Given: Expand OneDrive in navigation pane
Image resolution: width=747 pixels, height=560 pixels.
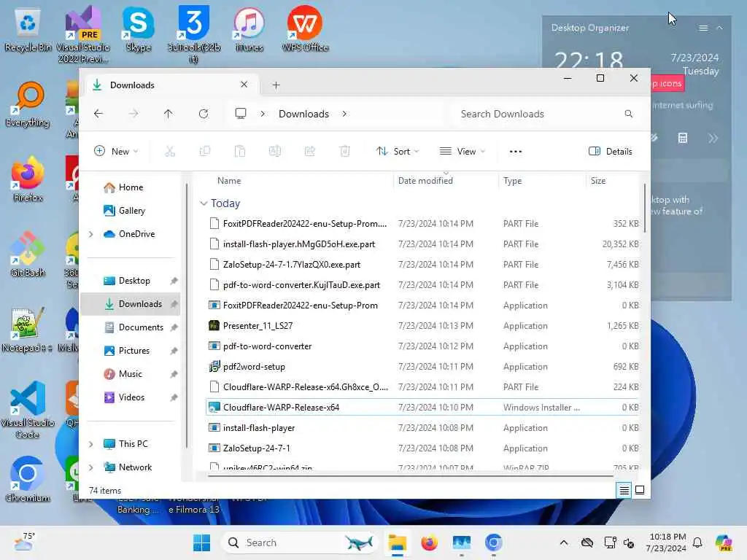Looking at the screenshot, I should coord(91,234).
